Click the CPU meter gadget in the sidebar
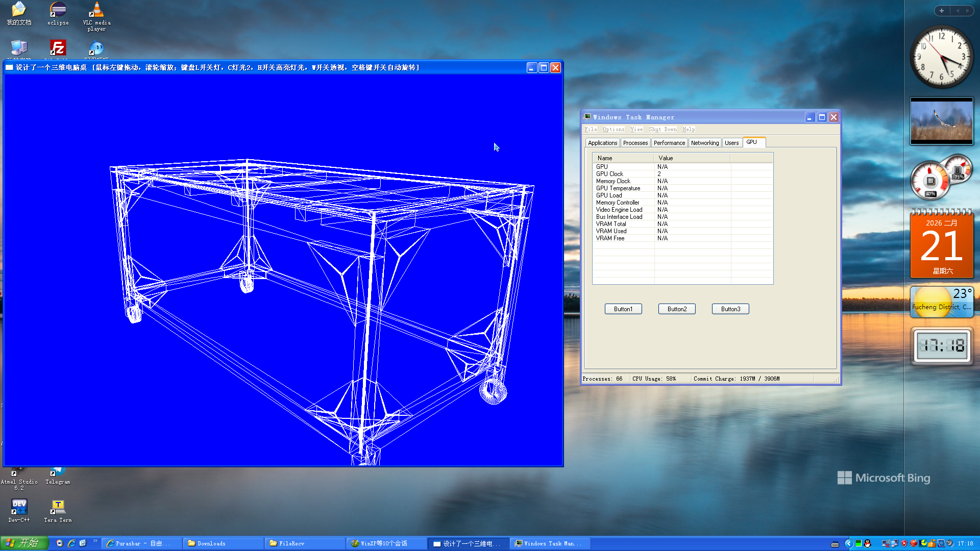 pos(930,181)
